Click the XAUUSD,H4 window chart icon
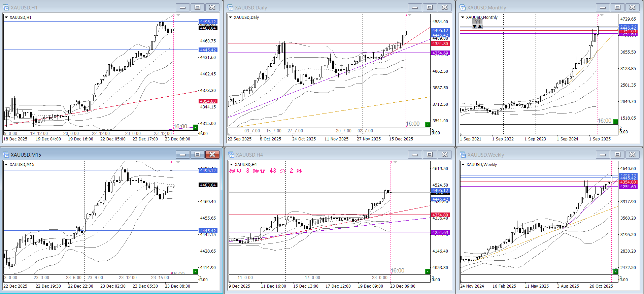 231,155
